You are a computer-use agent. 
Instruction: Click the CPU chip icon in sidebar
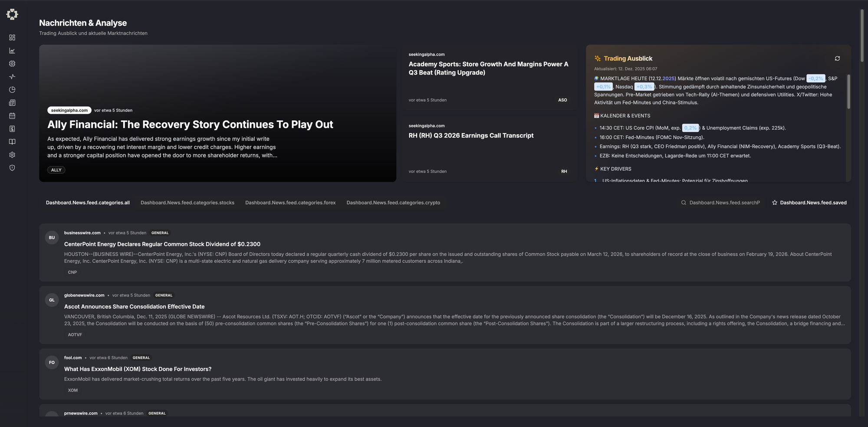tap(12, 64)
